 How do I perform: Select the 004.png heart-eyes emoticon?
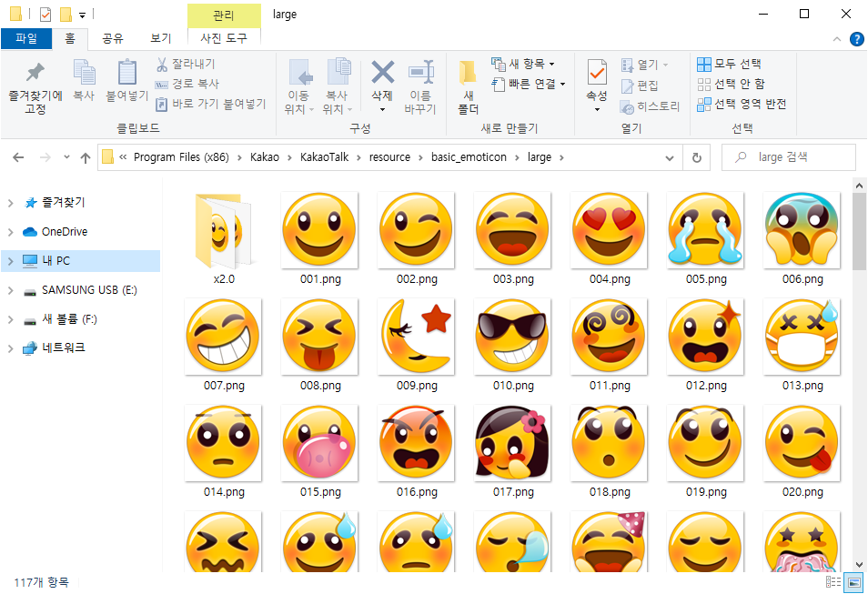[x=610, y=238]
